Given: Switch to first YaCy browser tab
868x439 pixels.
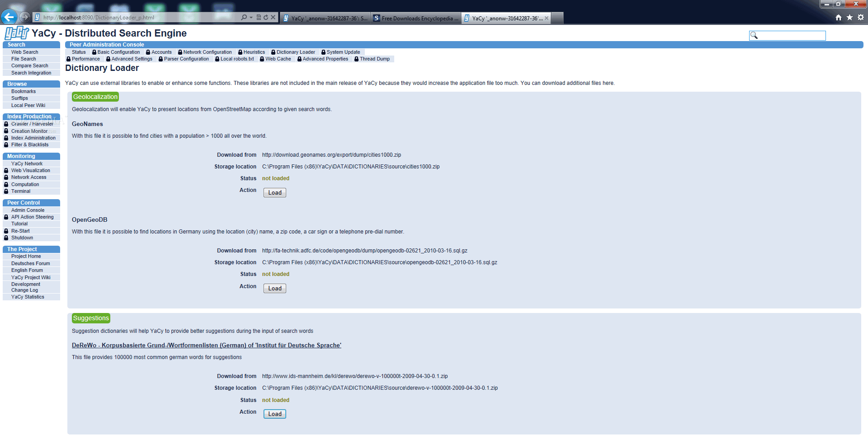Looking at the screenshot, I should (x=325, y=18).
